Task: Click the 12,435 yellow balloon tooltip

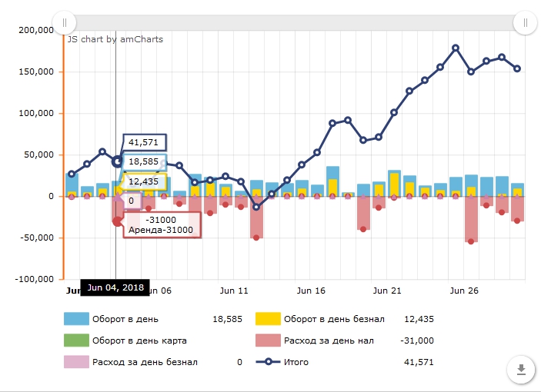Action: pyautogui.click(x=144, y=181)
